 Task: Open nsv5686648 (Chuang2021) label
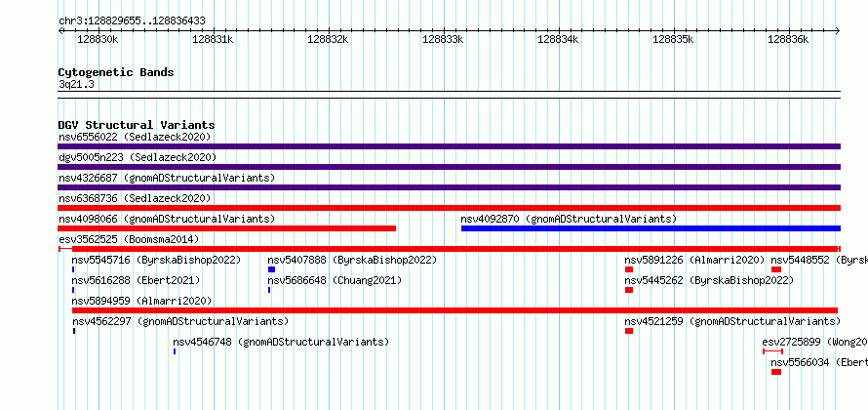pos(335,280)
